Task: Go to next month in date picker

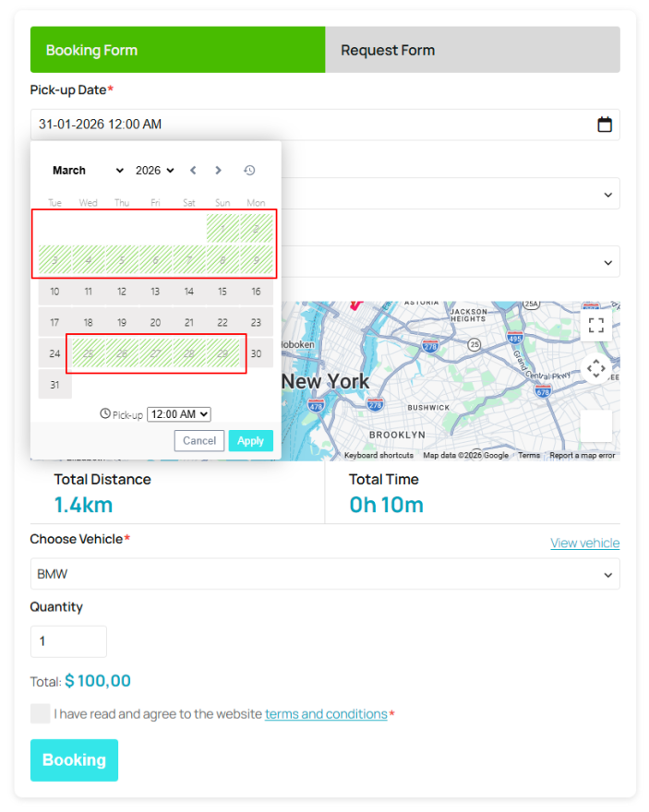Action: coord(218,170)
